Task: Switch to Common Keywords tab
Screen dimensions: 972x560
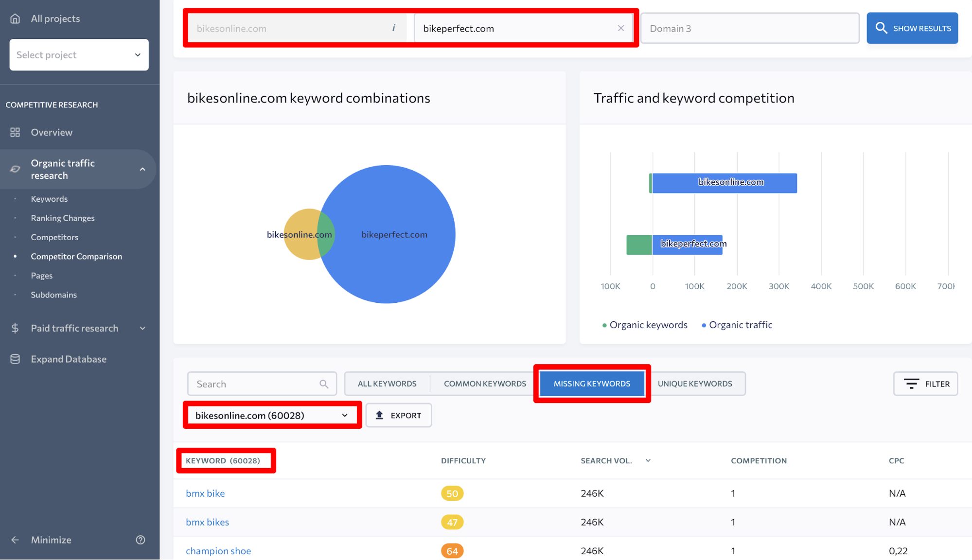Action: coord(484,384)
